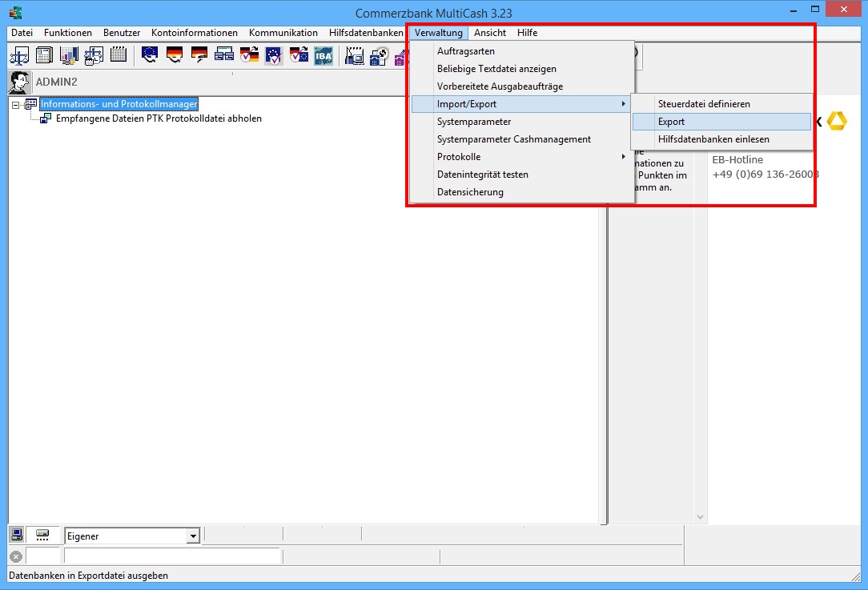
Task: Click the application icon in title bar
Action: (x=16, y=13)
